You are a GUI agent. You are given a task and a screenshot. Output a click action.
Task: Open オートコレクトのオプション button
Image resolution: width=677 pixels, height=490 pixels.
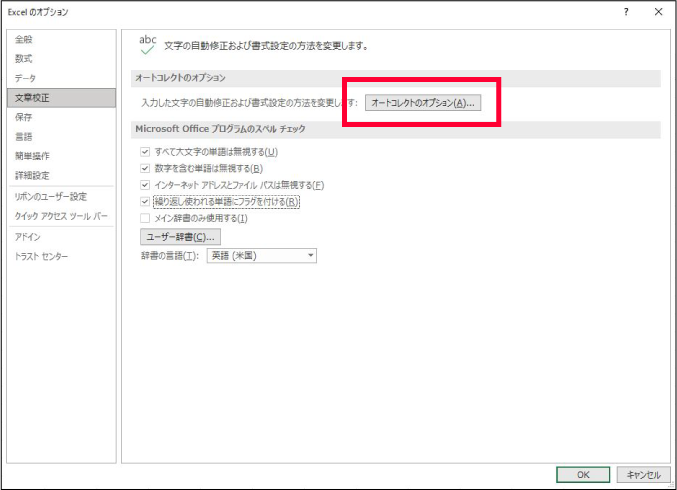[x=421, y=103]
